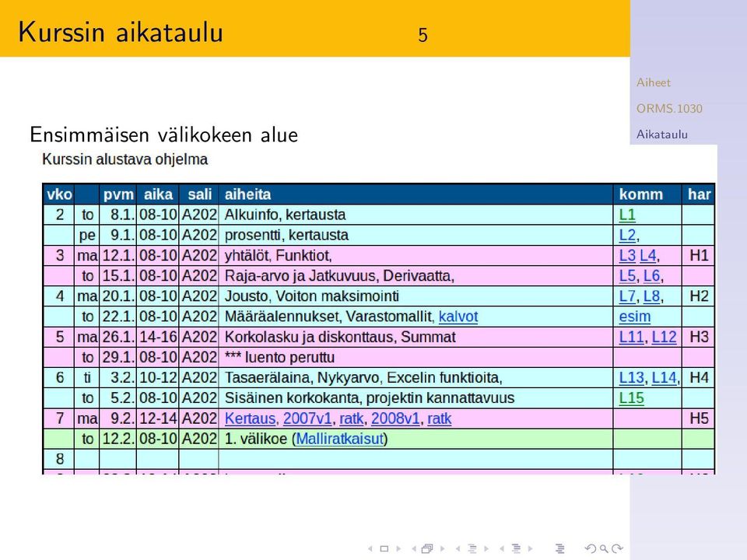Click the week 8 cell in vko column
The width and height of the screenshot is (747, 560).
(60, 459)
